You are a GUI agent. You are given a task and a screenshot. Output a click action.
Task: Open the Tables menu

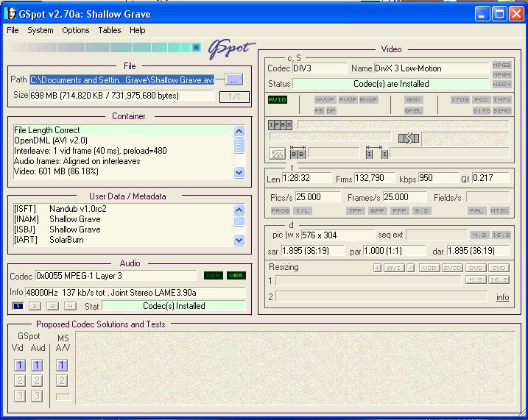point(110,30)
